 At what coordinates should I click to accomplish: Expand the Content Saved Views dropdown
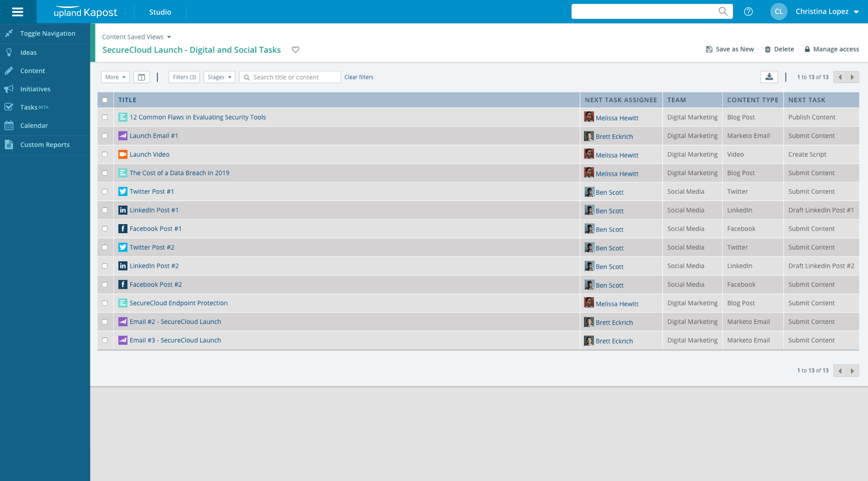click(x=137, y=37)
